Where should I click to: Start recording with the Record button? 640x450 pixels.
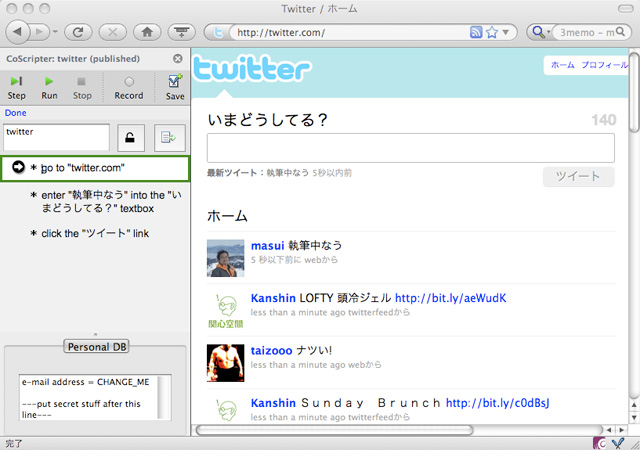click(129, 88)
